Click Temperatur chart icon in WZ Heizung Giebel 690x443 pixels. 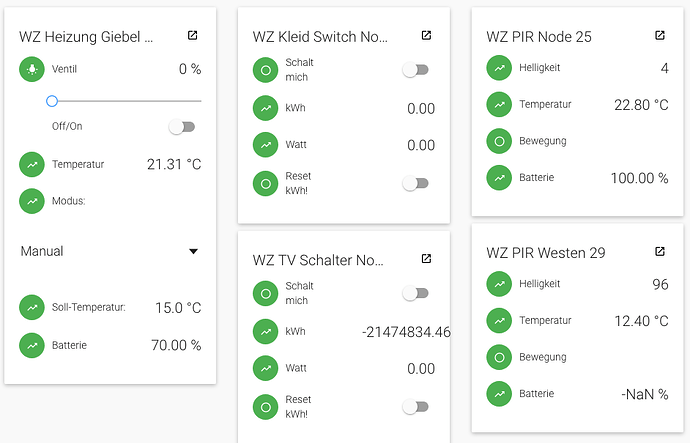coord(32,164)
